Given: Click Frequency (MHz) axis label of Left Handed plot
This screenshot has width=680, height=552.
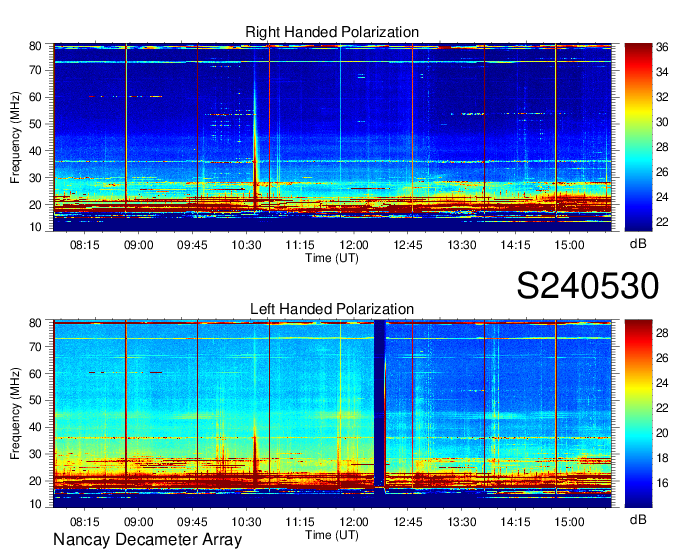Looking at the screenshot, I should coord(15,414).
